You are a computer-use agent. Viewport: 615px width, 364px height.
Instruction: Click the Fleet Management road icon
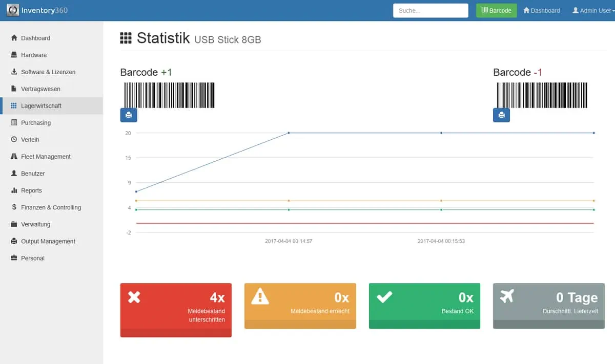coord(14,157)
